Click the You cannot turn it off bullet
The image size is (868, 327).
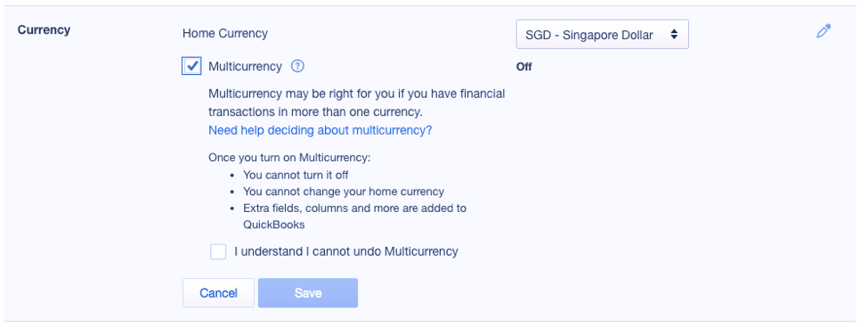[x=296, y=176]
